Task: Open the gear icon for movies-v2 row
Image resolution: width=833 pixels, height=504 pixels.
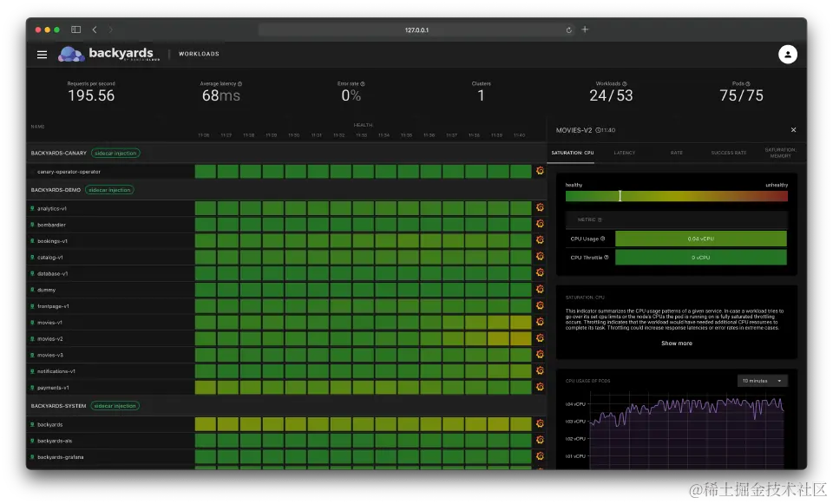Action: 540,337
